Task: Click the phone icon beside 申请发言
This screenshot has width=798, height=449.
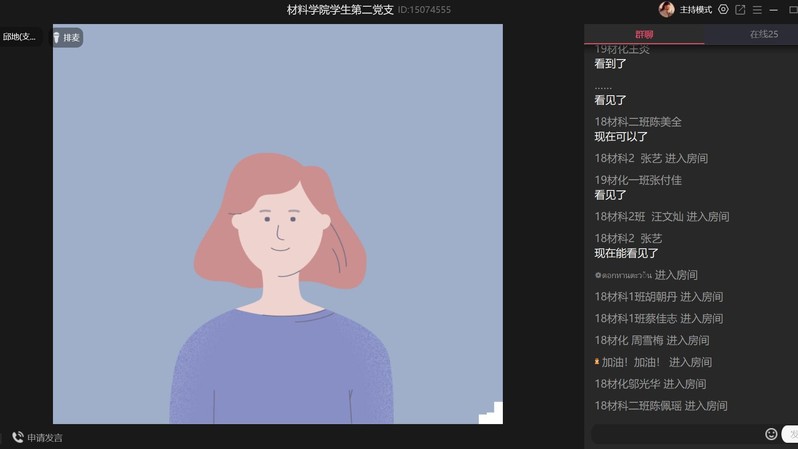Action: pyautogui.click(x=18, y=437)
